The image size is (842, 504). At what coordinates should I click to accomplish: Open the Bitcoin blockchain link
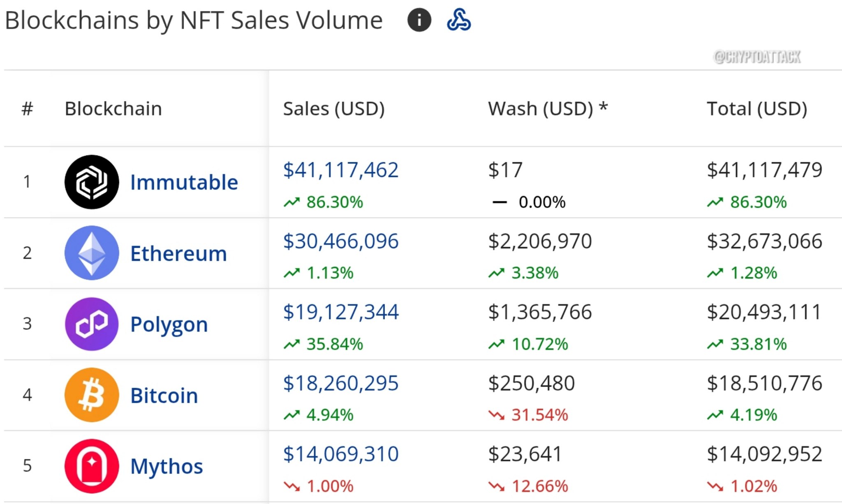[x=164, y=396]
